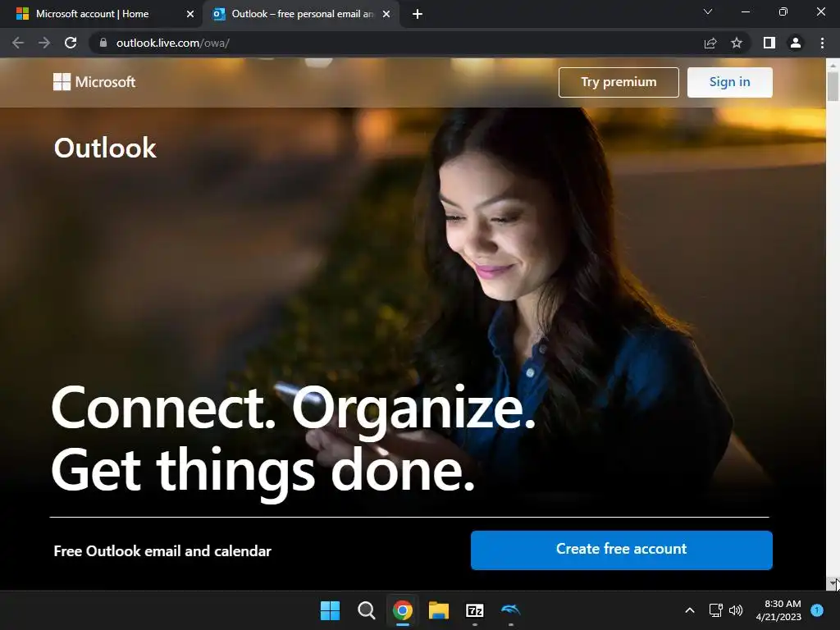
Task: Open Chrome profile menu
Action: pyautogui.click(x=796, y=43)
